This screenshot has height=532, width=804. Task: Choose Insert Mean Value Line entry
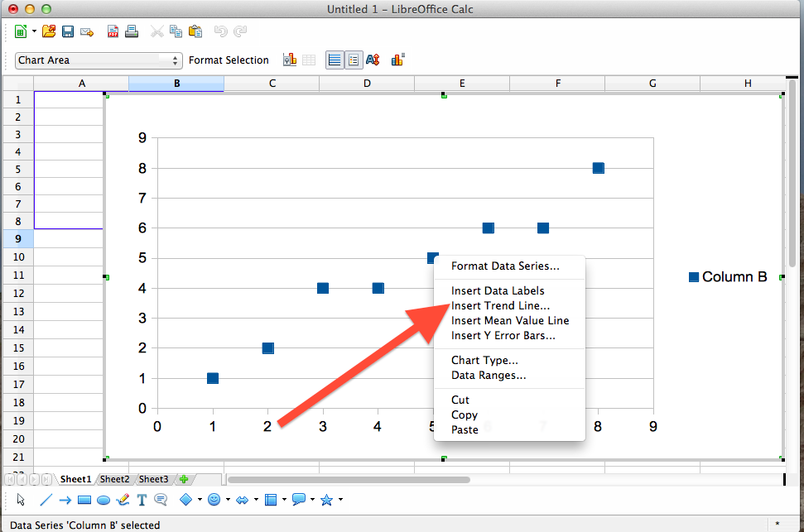click(510, 320)
